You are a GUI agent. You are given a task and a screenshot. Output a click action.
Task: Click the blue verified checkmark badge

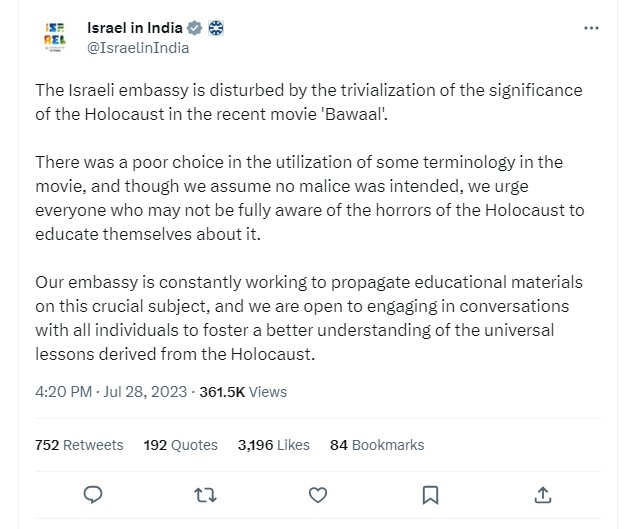point(194,28)
